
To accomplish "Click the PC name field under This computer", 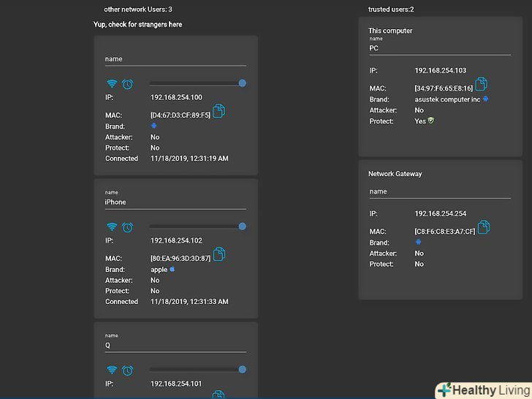I will 439,48.
